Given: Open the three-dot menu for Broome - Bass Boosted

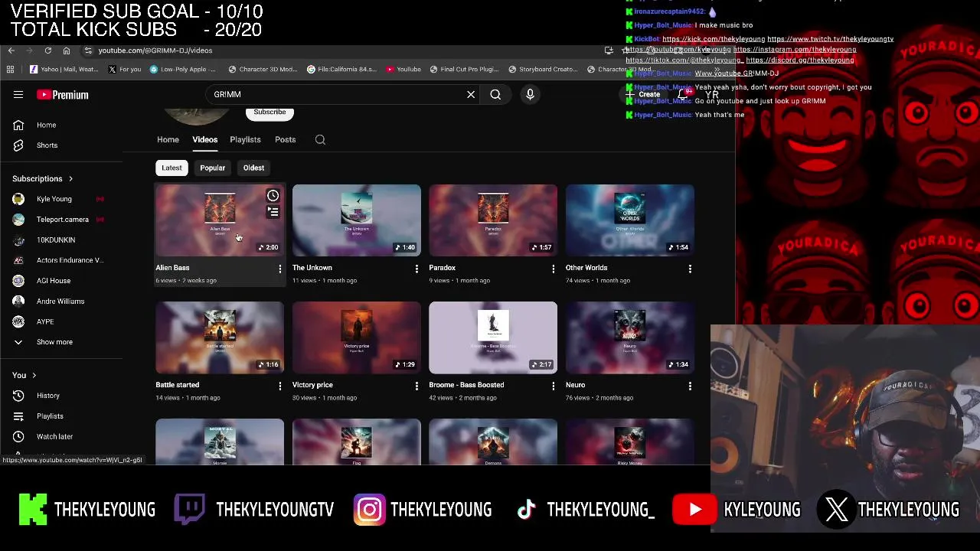Looking at the screenshot, I should [x=553, y=386].
